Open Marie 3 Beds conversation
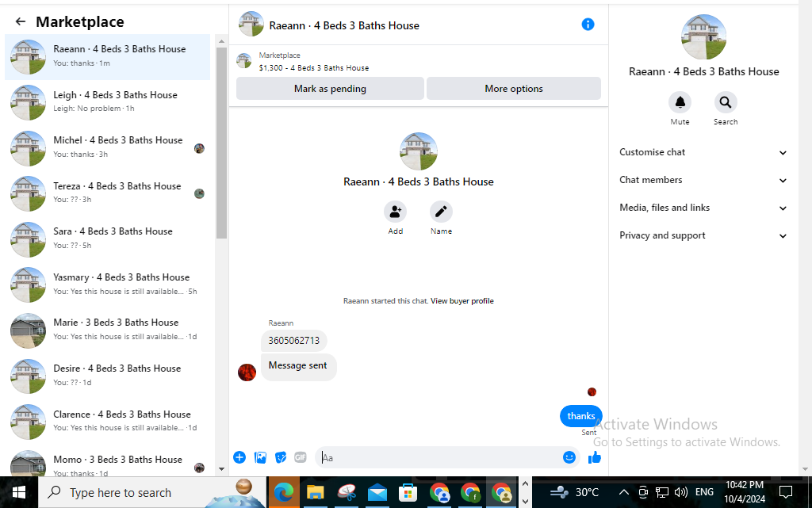 pos(108,330)
